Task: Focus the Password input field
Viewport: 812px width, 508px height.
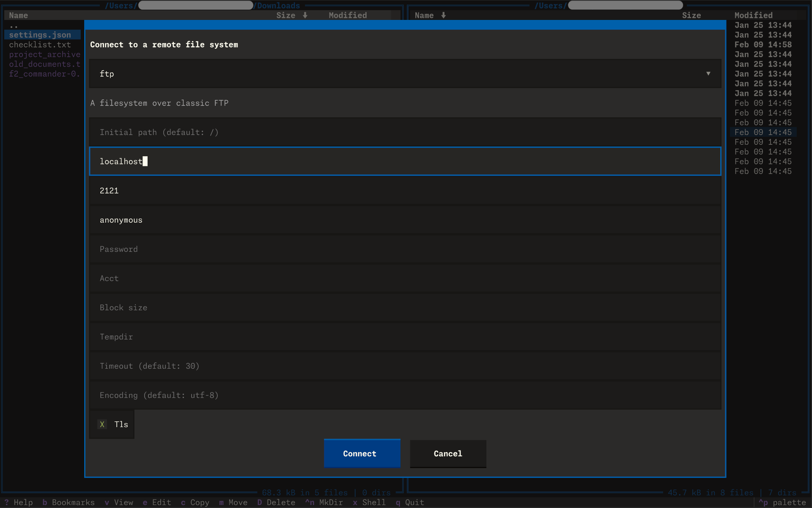Action: coord(405,249)
